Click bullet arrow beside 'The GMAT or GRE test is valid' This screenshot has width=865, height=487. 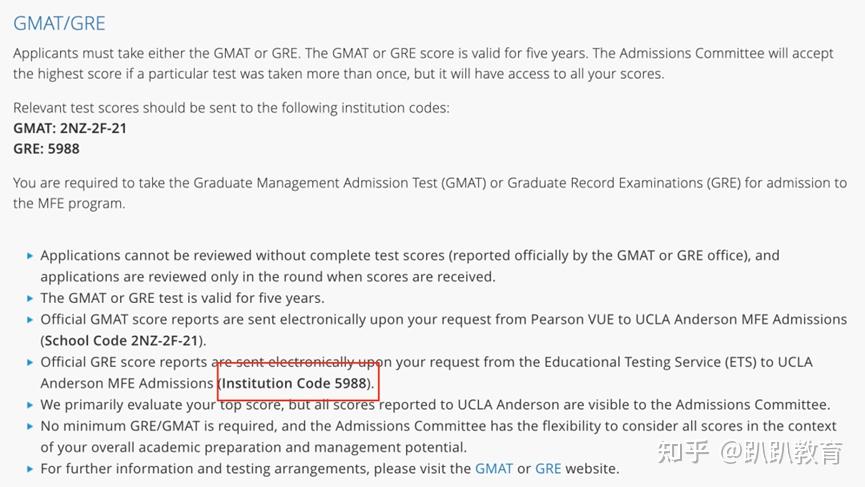30,298
